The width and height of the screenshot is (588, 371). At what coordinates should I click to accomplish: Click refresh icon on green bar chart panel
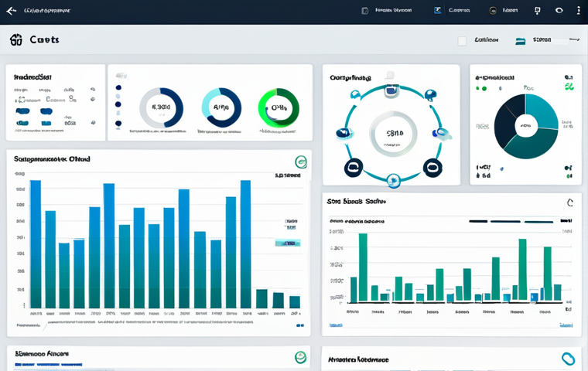pos(569,203)
